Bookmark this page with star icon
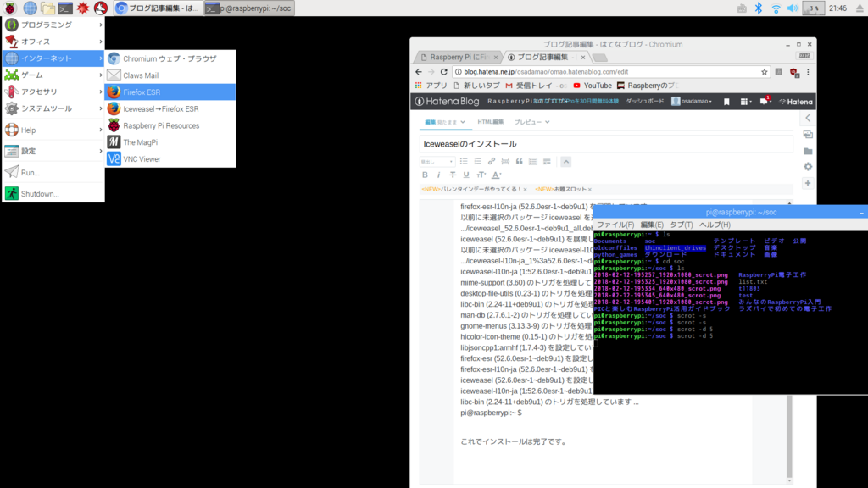 click(765, 72)
